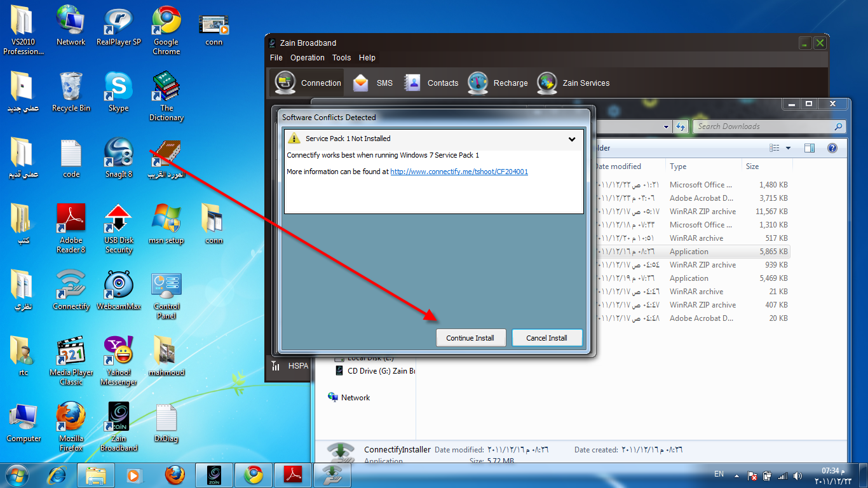Image resolution: width=868 pixels, height=488 pixels.
Task: Open the view options dropdown arrow in Explorer
Action: tap(789, 148)
